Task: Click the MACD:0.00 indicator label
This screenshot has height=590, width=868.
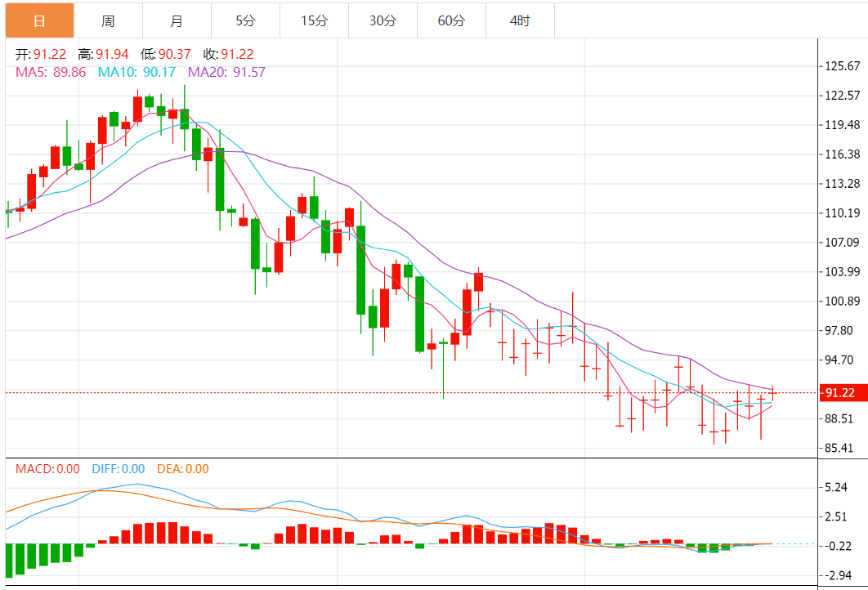Action: tap(47, 469)
